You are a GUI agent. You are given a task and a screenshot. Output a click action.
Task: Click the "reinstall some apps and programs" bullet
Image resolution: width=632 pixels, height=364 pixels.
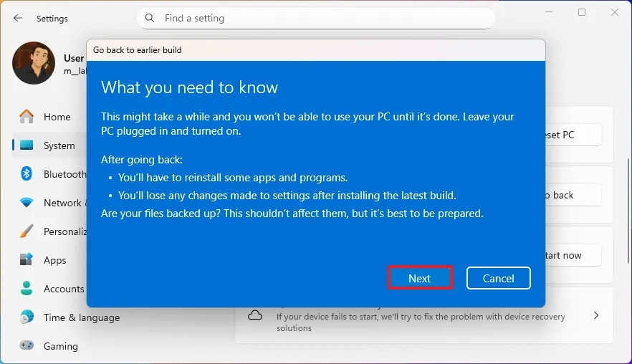[233, 178]
